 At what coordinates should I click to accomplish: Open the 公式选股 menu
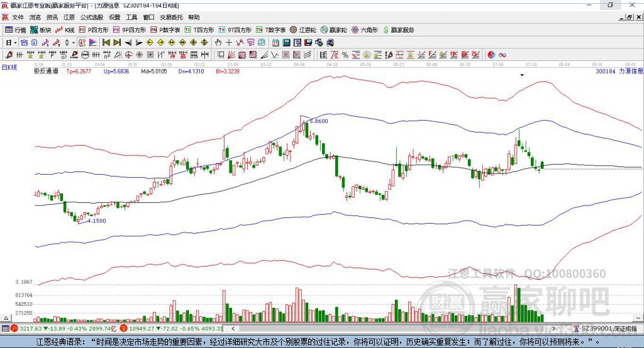(92, 17)
